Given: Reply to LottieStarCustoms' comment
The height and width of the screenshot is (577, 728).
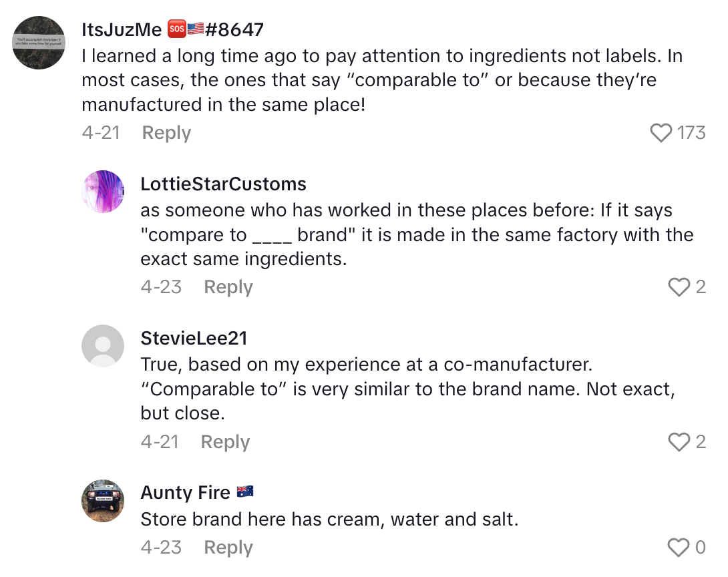Looking at the screenshot, I should pos(228,287).
